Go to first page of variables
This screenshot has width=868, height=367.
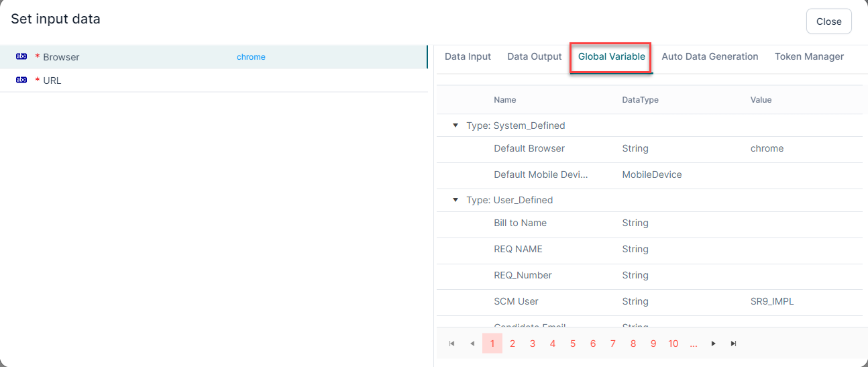452,344
